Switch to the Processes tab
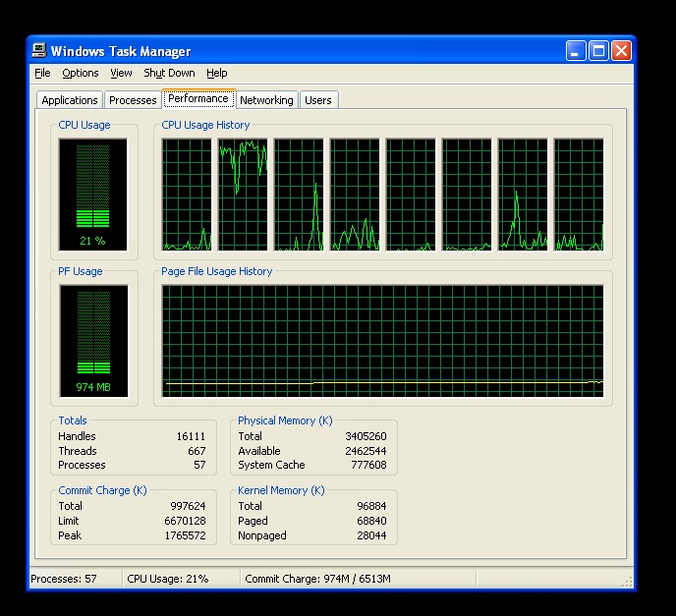 [x=133, y=100]
